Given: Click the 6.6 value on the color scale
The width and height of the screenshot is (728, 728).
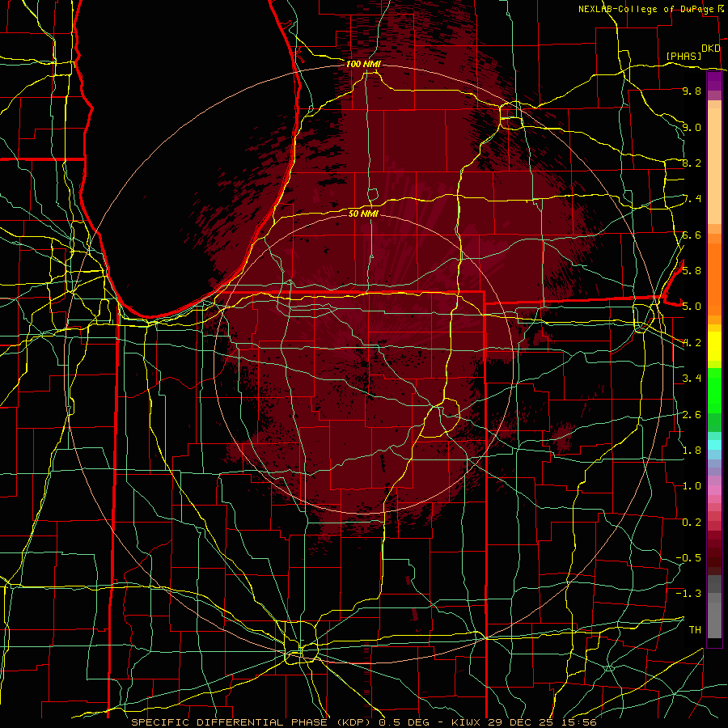Looking at the screenshot, I should click(x=692, y=235).
